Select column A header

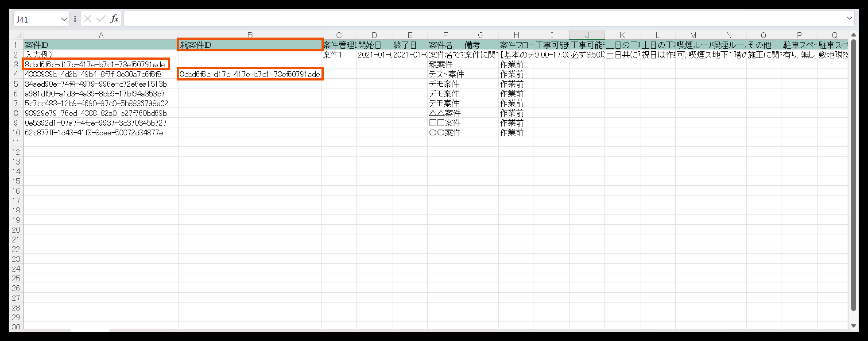click(101, 35)
